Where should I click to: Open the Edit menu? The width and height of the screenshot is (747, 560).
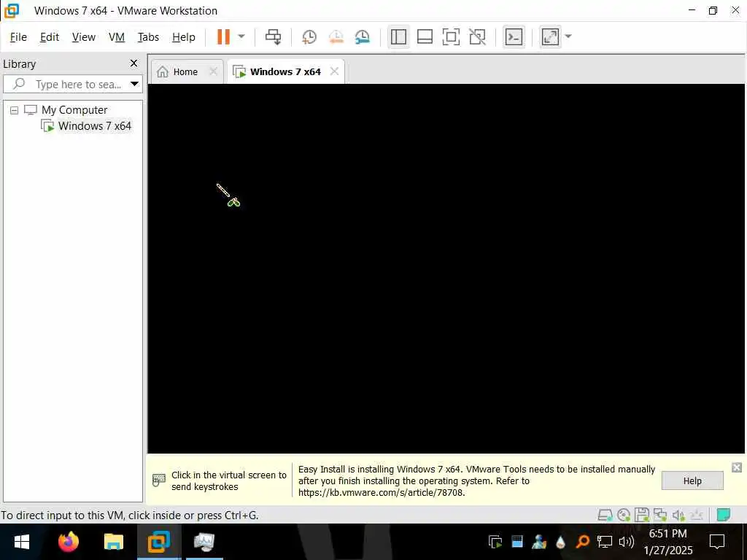point(50,37)
